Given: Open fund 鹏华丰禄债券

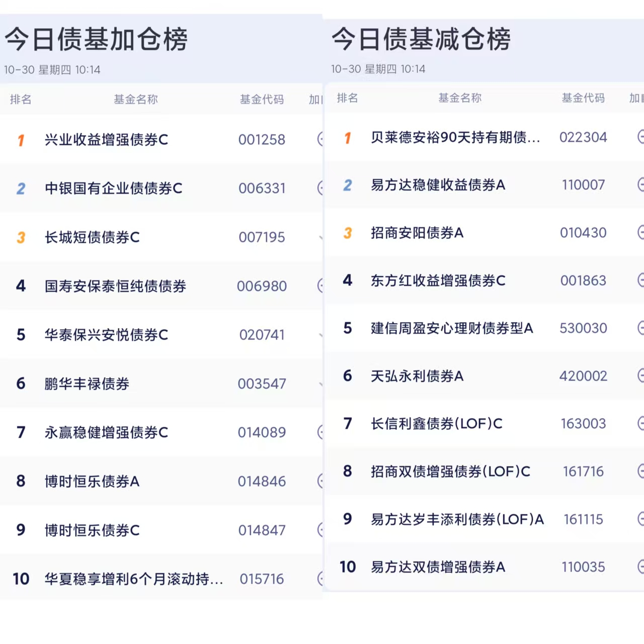Looking at the screenshot, I should [87, 383].
